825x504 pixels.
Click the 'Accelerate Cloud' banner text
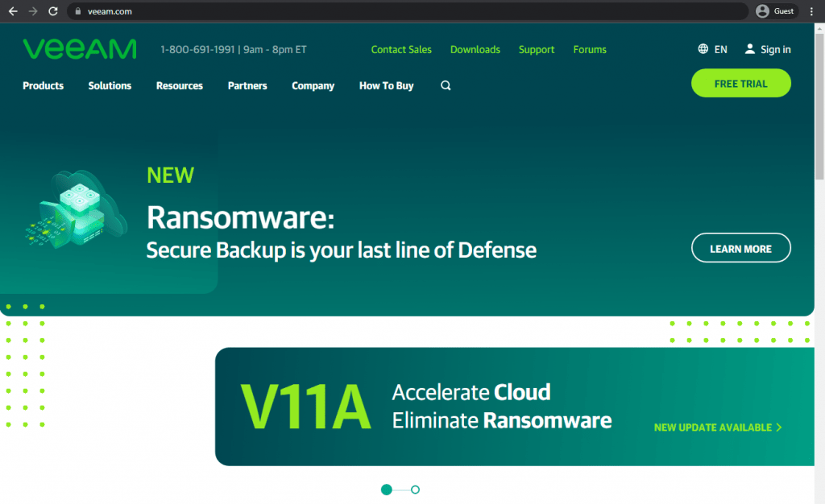click(471, 392)
